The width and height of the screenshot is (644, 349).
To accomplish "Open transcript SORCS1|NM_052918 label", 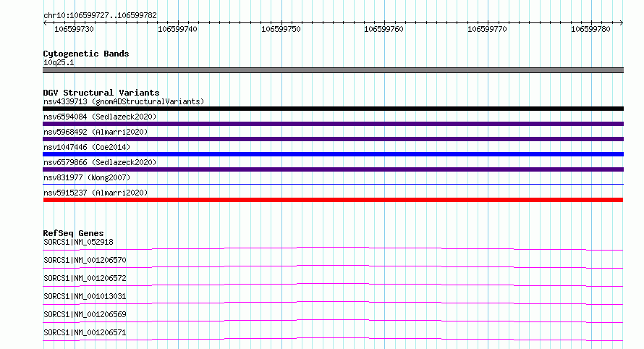I will pos(78,242).
